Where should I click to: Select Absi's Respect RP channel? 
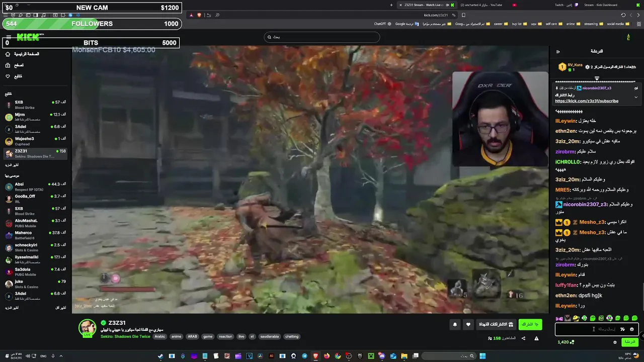coord(35,187)
